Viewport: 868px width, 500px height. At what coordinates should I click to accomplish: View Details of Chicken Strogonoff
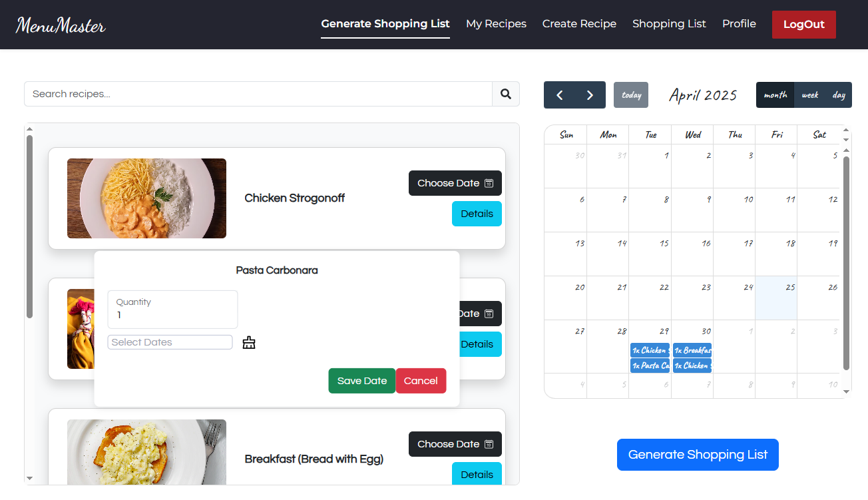[x=477, y=214]
